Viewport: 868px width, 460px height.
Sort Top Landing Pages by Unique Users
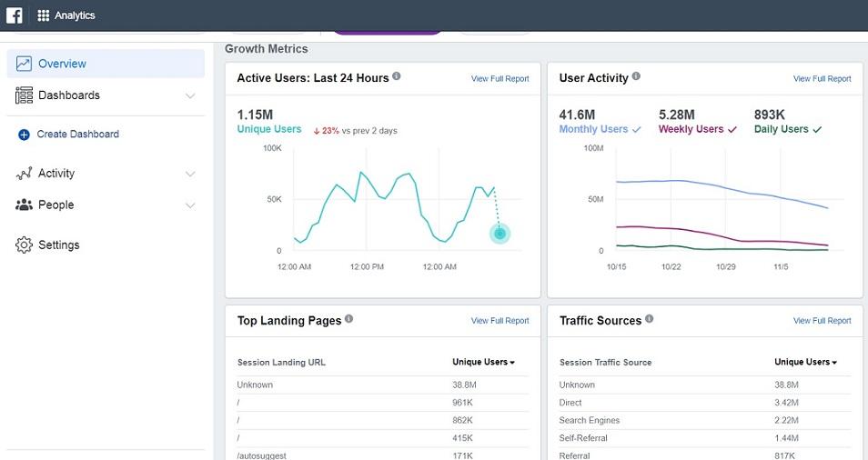coord(483,362)
